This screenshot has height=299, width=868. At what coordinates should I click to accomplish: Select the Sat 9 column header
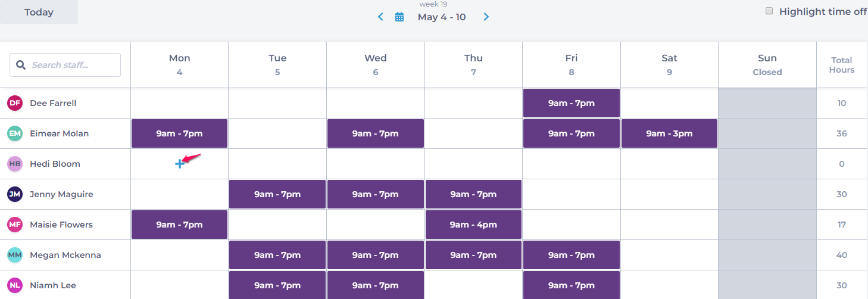(669, 64)
